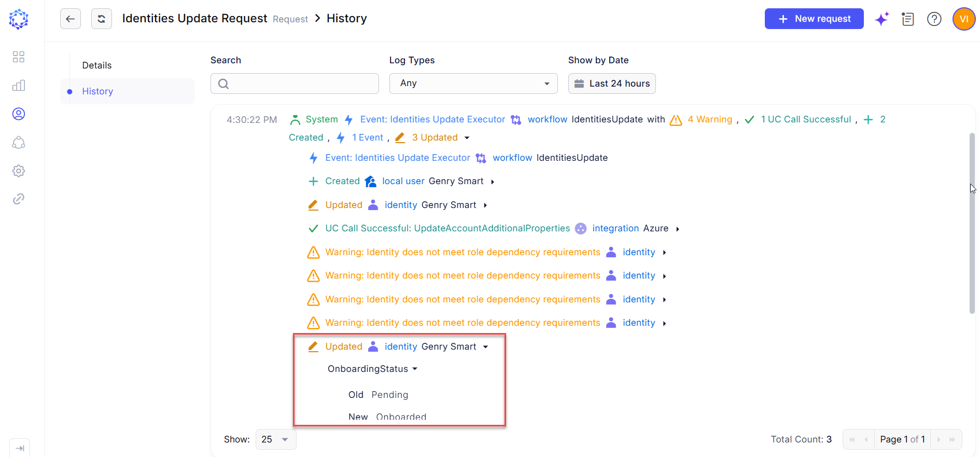Collapse the OnboardingStatus section
This screenshot has height=457, width=980.
click(415, 369)
